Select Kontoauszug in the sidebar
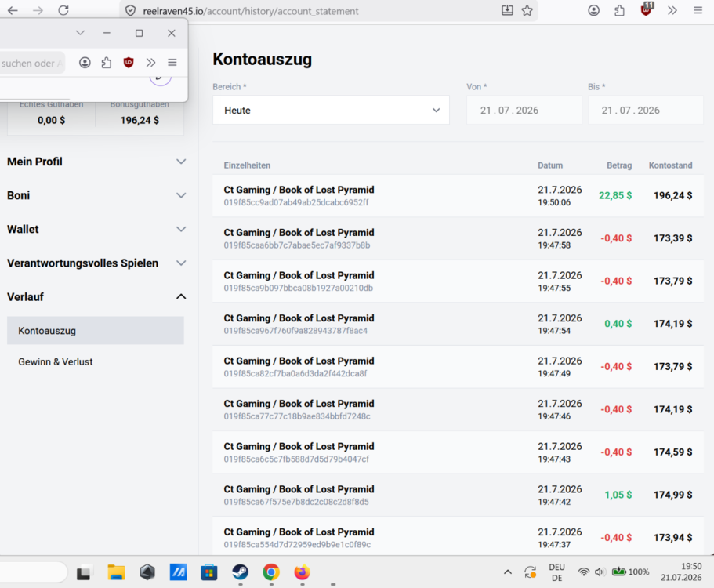This screenshot has height=588, width=714. [x=95, y=331]
